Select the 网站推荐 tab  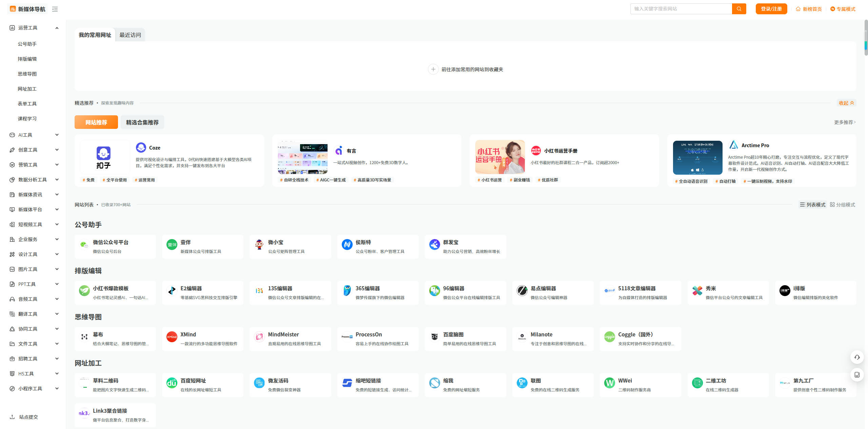pyautogui.click(x=96, y=122)
